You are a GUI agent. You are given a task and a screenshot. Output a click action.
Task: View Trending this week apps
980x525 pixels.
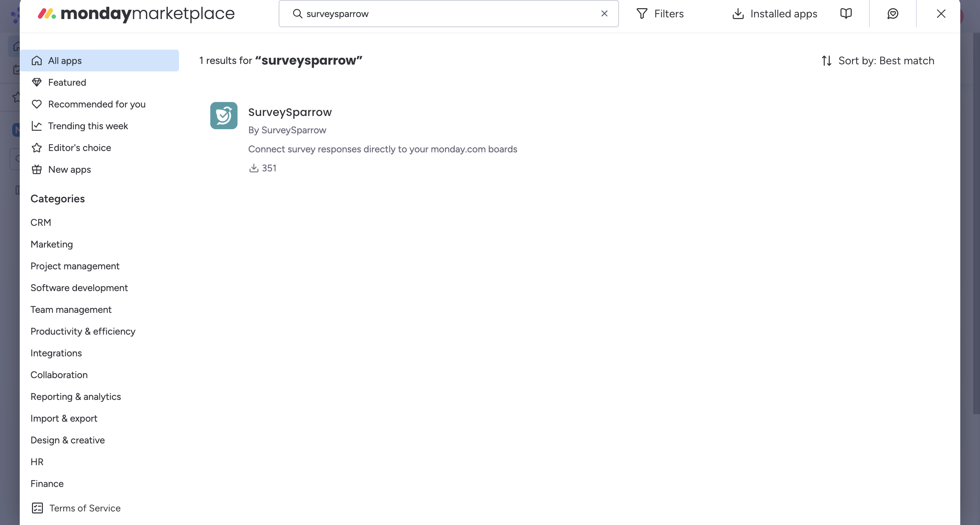[88, 126]
